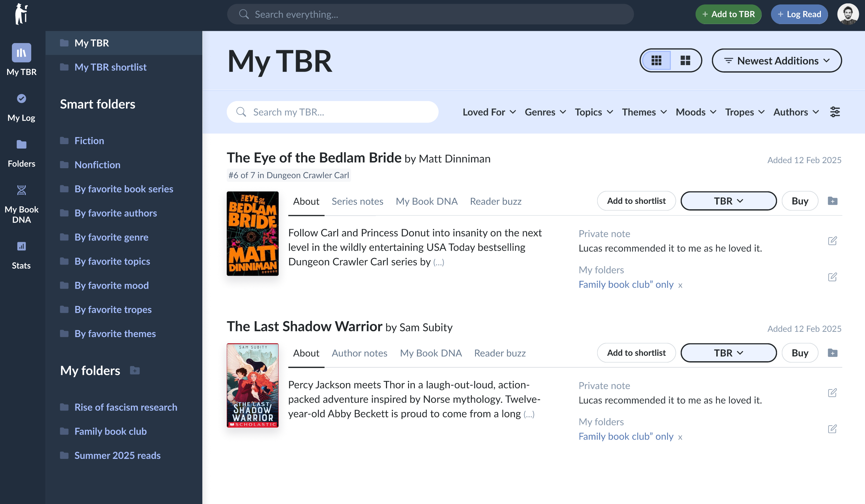The height and width of the screenshot is (504, 865).
Task: Focus the Search everything field
Action: point(430,14)
